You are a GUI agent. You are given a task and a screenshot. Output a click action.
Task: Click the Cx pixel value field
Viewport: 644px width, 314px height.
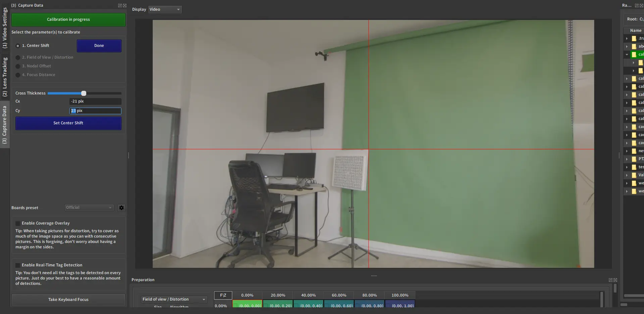(95, 101)
